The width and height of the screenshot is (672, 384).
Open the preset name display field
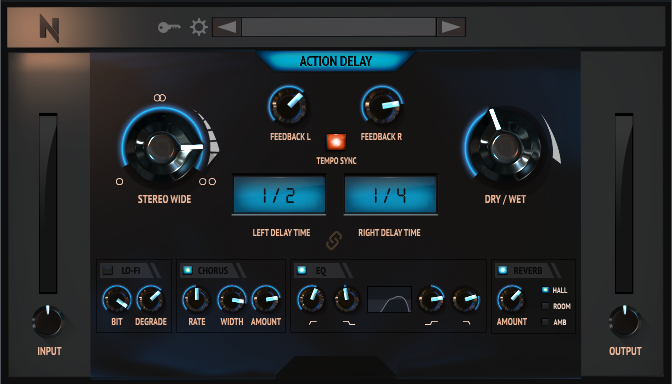[339, 27]
